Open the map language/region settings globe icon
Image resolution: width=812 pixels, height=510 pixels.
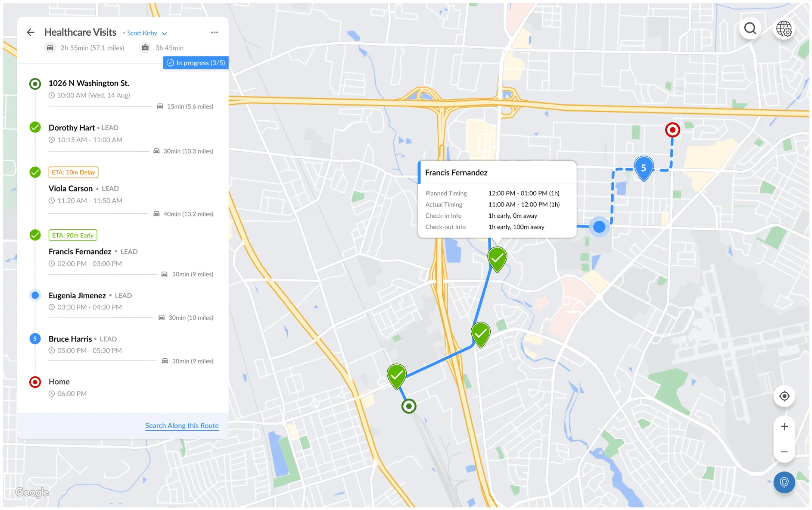pyautogui.click(x=784, y=28)
